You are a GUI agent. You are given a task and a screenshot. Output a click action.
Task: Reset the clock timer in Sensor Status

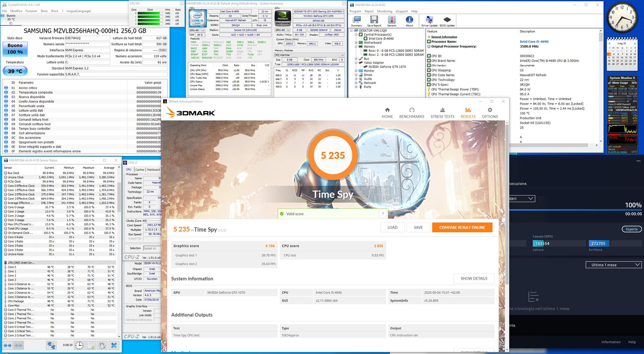79,345
